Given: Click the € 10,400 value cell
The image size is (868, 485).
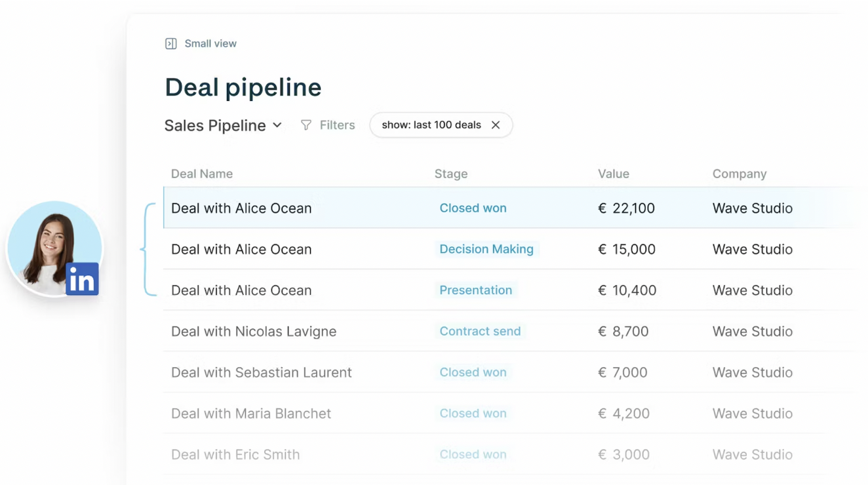Looking at the screenshot, I should tap(627, 290).
